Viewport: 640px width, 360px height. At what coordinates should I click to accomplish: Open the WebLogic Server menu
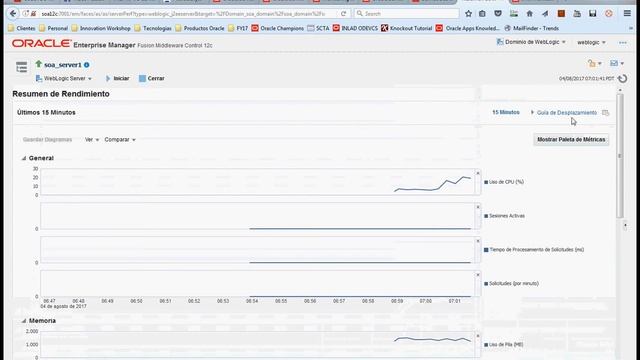[64, 78]
